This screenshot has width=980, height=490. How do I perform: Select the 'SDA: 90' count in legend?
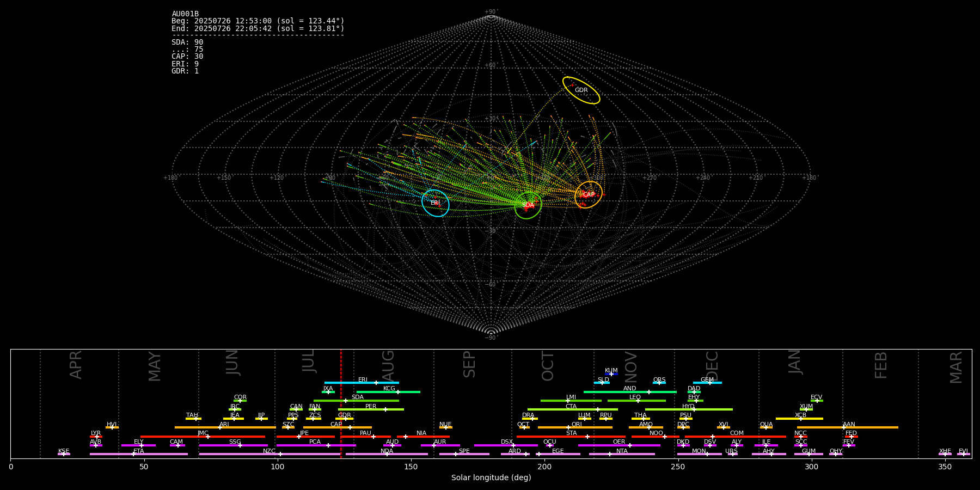tap(187, 42)
